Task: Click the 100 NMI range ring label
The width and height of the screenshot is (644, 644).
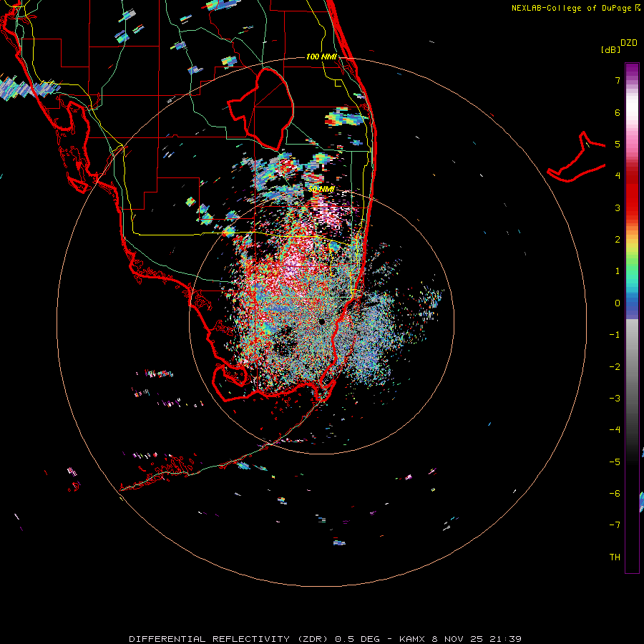Action: click(x=321, y=57)
